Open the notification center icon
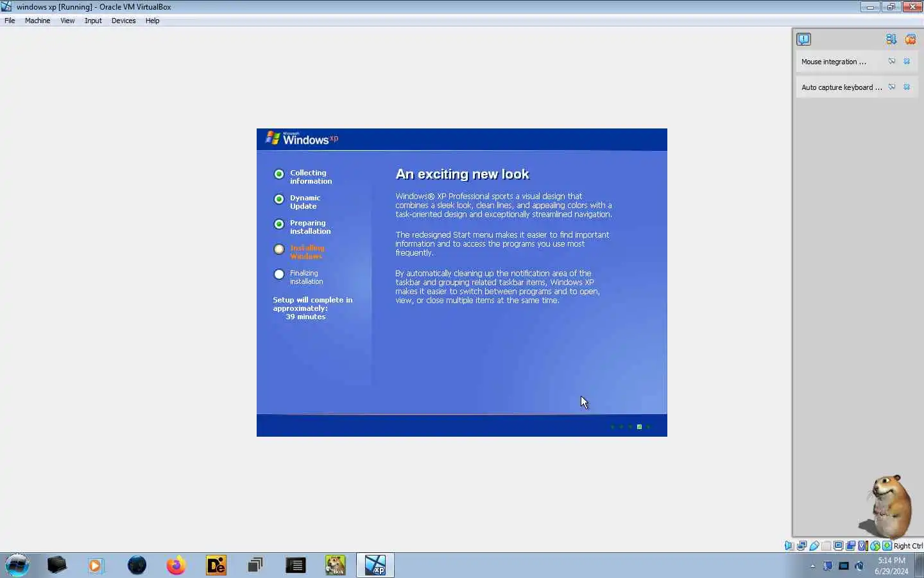The width and height of the screenshot is (924, 578). [x=803, y=39]
